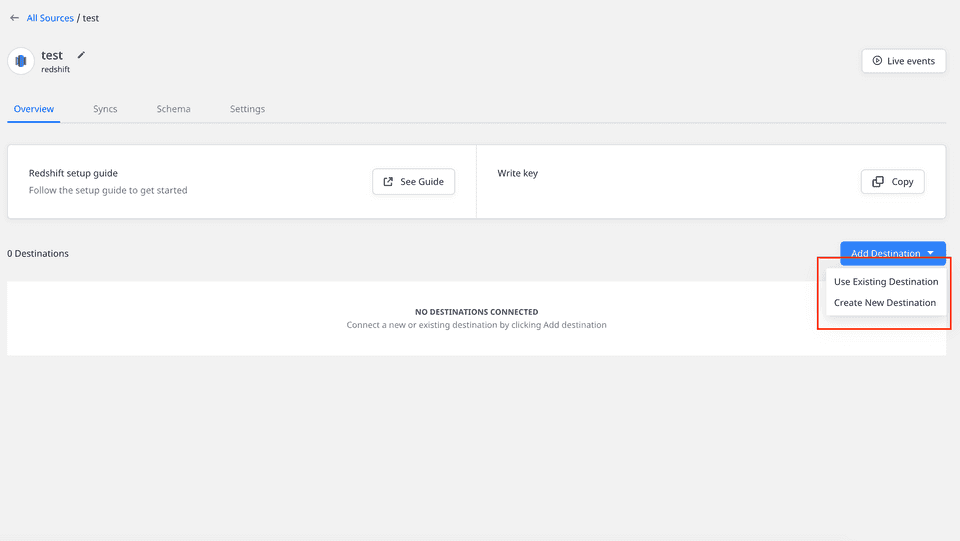Screen dimensions: 960x541
Task: Click the Copy button label
Action: point(902,182)
